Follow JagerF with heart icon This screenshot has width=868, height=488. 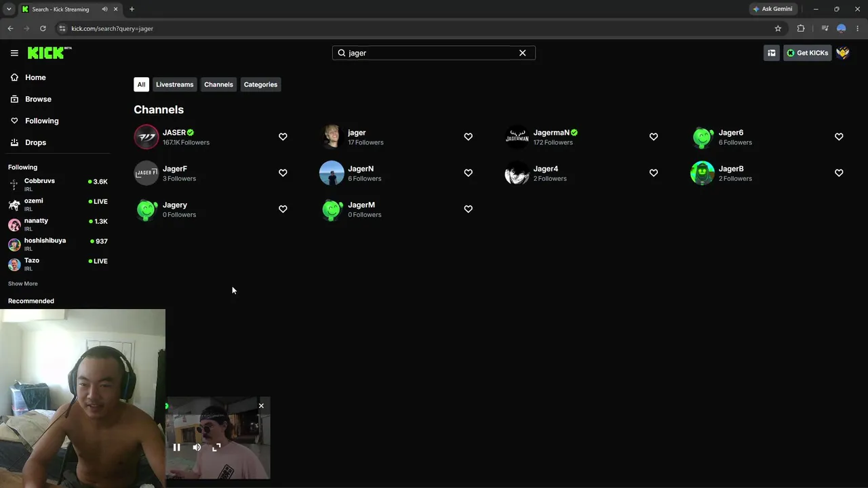pyautogui.click(x=283, y=173)
